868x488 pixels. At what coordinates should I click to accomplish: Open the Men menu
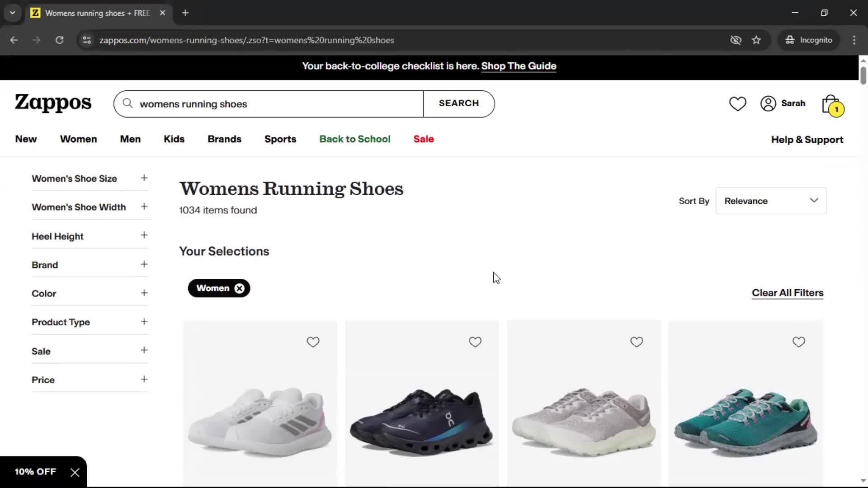tap(130, 139)
